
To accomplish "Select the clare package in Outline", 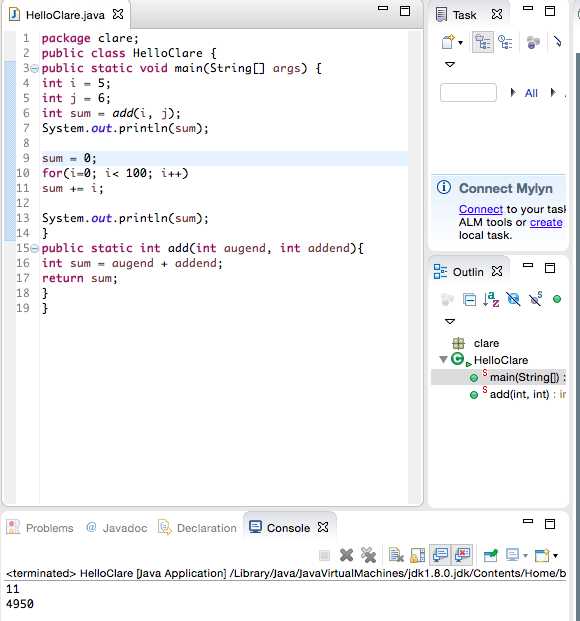I will point(486,343).
